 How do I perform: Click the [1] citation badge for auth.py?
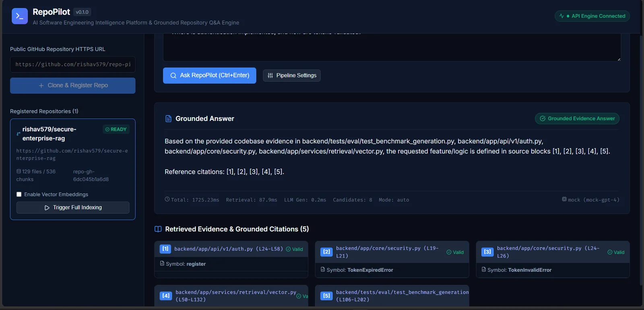click(x=165, y=249)
